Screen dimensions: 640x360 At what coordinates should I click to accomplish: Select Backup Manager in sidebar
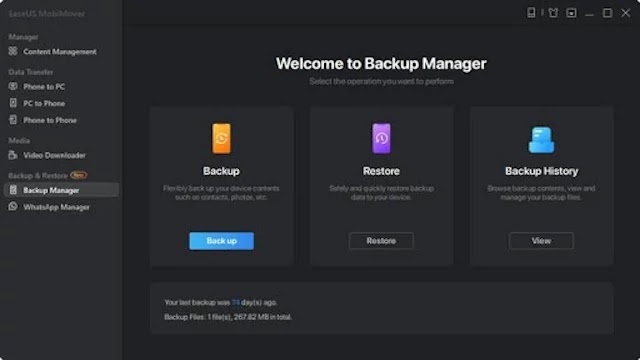[61, 190]
